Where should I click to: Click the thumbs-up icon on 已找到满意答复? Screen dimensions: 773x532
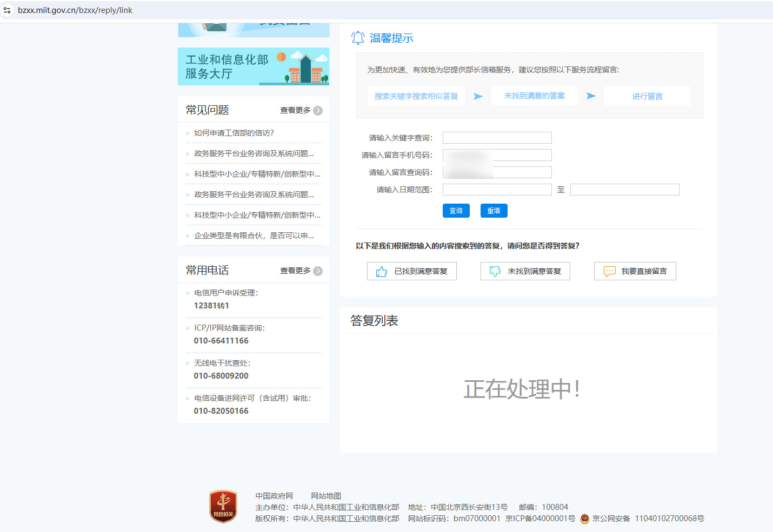click(382, 271)
